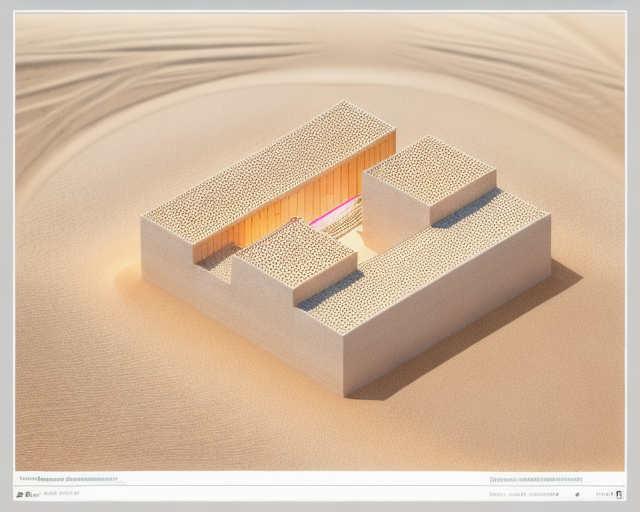640x512 pixels.
Task: Click the blurred caption text under the image's left edge
Action: click(x=69, y=479)
